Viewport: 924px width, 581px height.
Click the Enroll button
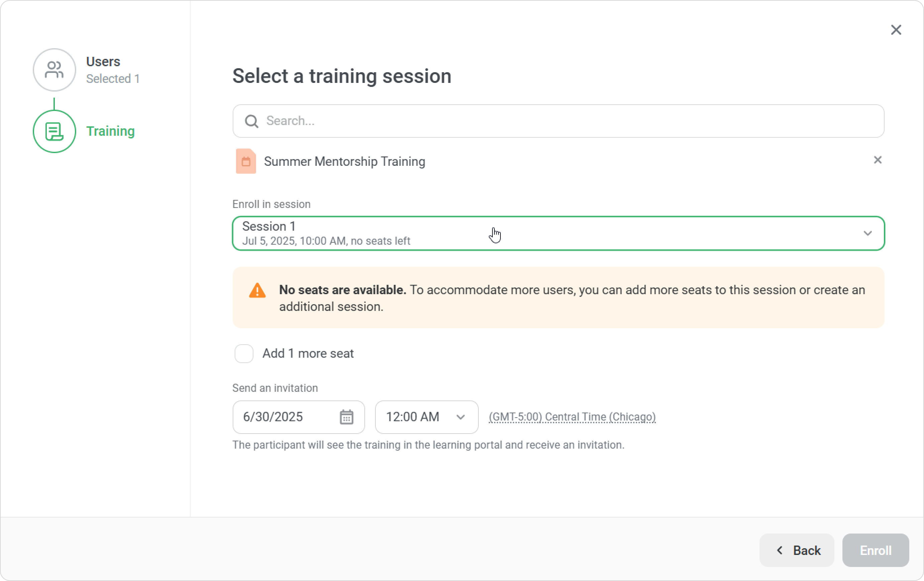875,550
